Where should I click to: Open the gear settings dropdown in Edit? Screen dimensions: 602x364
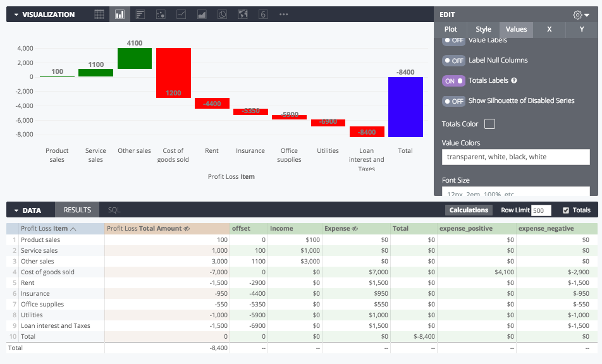click(581, 15)
